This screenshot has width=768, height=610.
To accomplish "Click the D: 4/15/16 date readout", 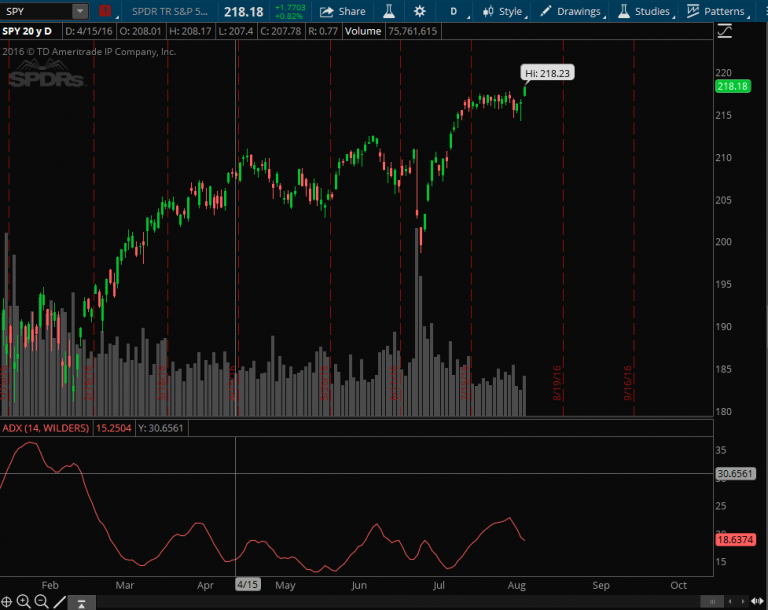I will click(89, 31).
